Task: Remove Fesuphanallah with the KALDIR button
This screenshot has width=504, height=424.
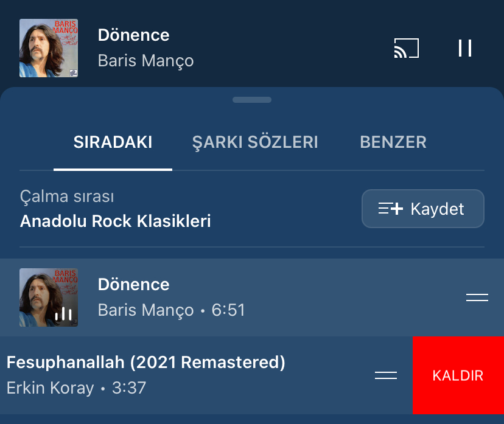Action: point(458,375)
